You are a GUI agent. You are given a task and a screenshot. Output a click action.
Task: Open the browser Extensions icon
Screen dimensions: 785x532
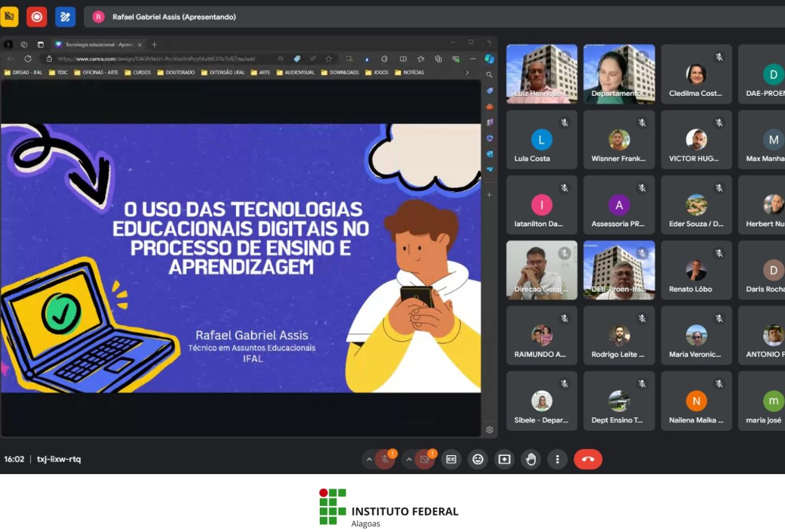click(384, 59)
